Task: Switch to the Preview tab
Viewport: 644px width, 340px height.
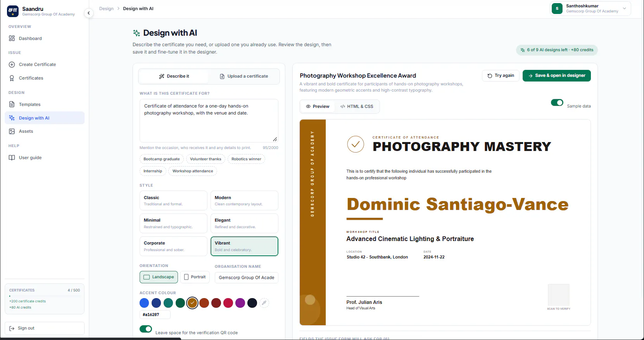Action: click(318, 106)
